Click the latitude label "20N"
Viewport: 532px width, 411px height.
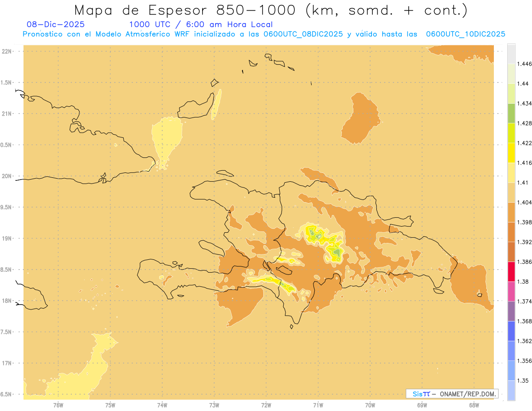(x=7, y=176)
